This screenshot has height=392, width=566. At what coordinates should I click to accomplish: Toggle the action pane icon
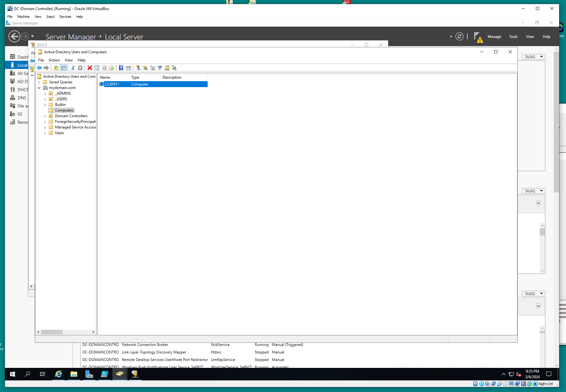128,68
